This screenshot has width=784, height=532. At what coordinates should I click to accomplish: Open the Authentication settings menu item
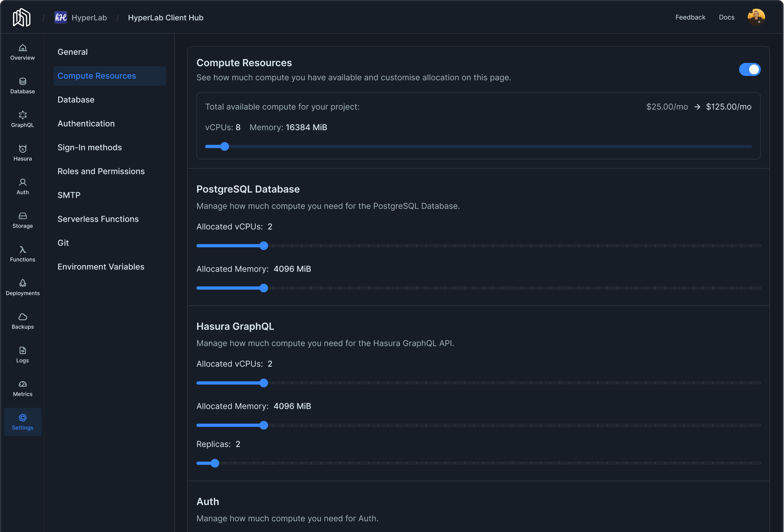(x=86, y=124)
